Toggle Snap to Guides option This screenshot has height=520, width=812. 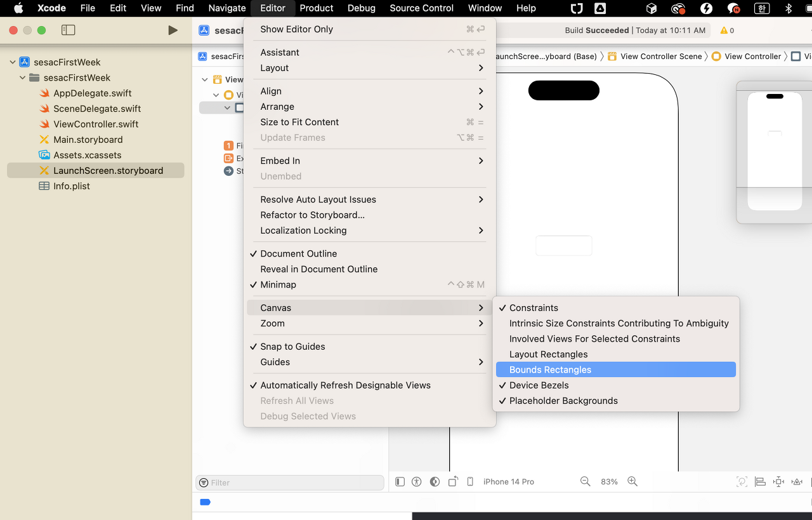370,346
